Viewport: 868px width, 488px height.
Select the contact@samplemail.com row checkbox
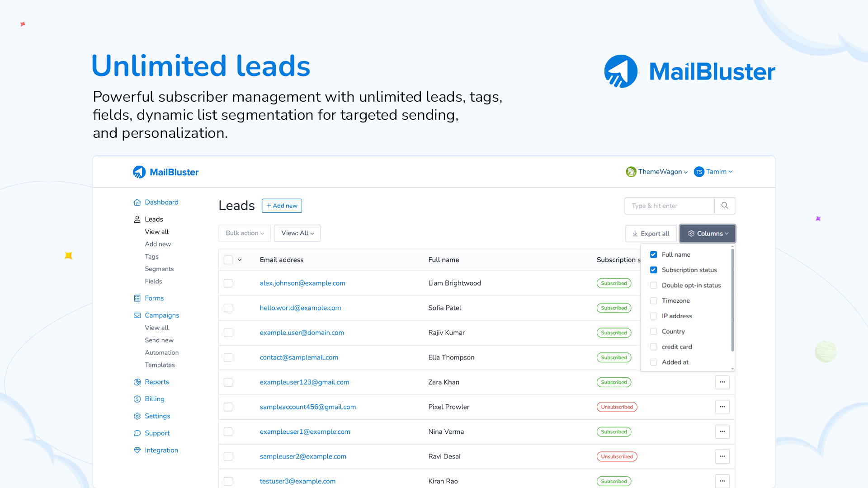[x=228, y=357]
